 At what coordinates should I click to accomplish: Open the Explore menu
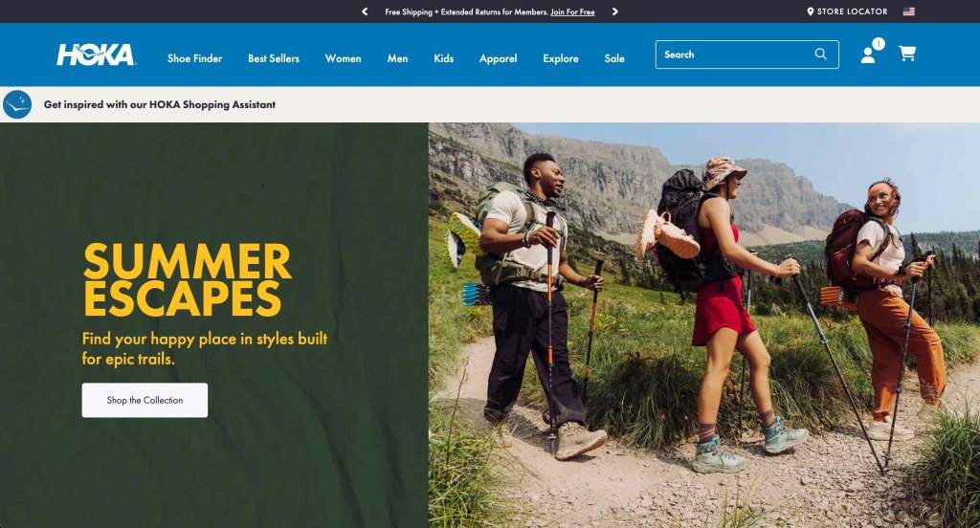(561, 58)
